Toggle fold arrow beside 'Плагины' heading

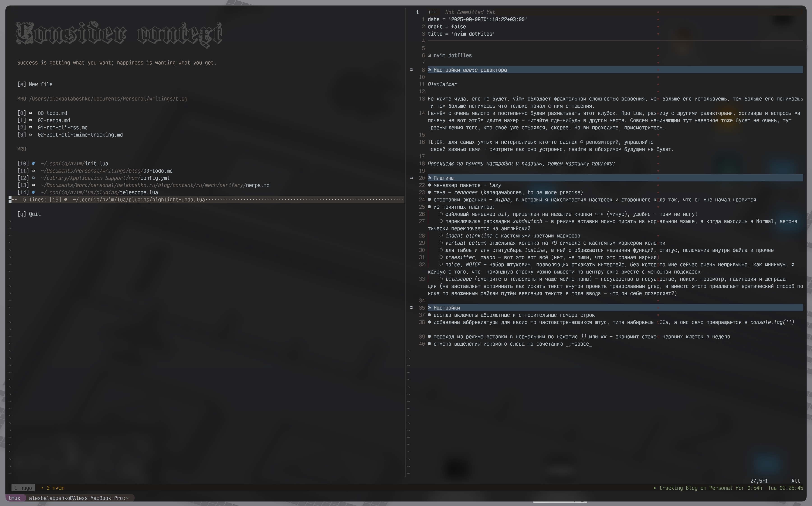pyautogui.click(x=412, y=178)
